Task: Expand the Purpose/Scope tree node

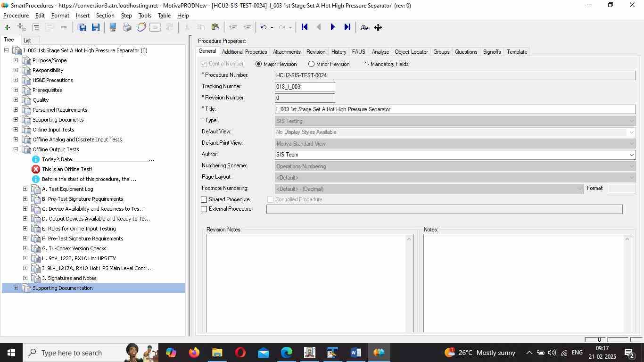Action: click(16, 60)
